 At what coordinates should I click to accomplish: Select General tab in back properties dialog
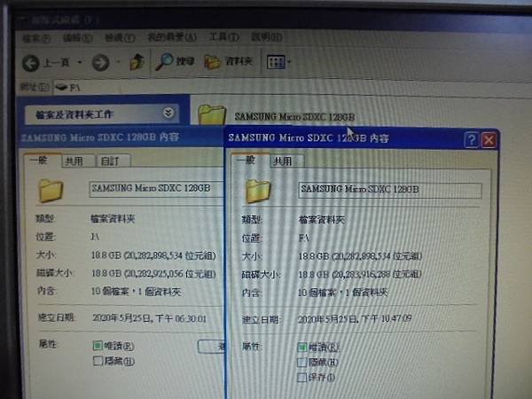[x=43, y=160]
